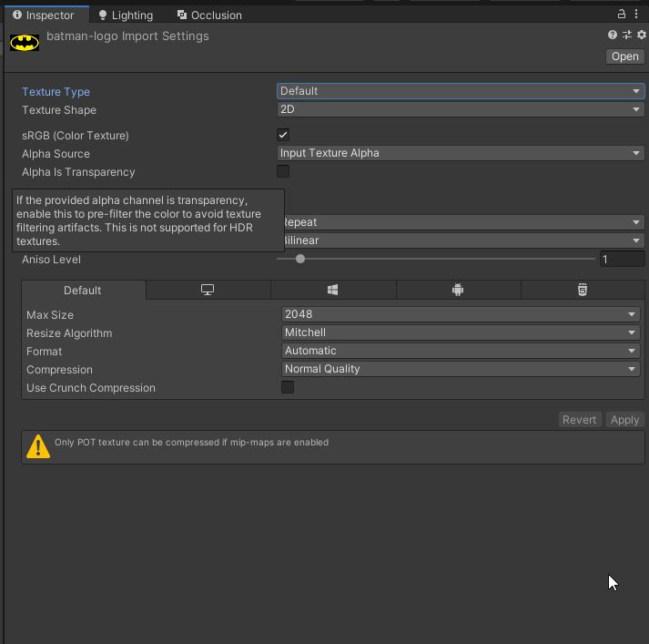
Task: Enable the Alpha Is Transparency checkbox
Action: [x=283, y=171]
